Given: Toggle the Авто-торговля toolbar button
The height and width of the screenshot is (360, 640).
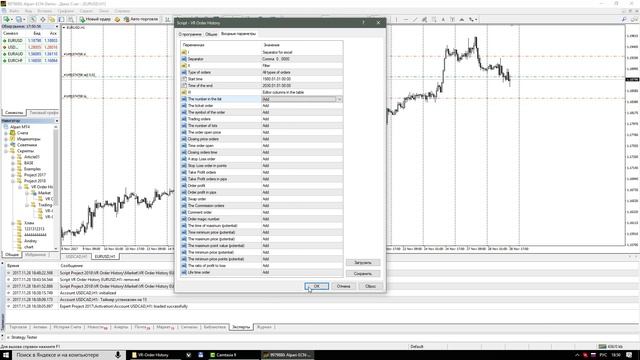Looking at the screenshot, I should [x=140, y=19].
